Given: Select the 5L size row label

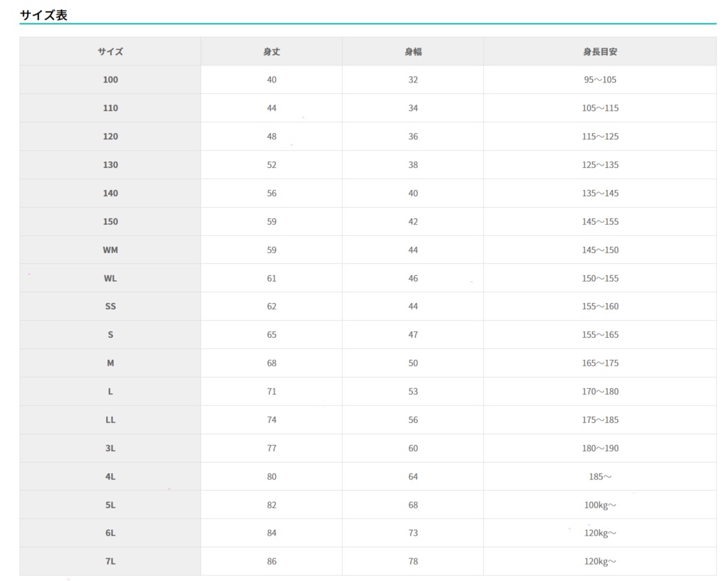Looking at the screenshot, I should (x=110, y=505).
